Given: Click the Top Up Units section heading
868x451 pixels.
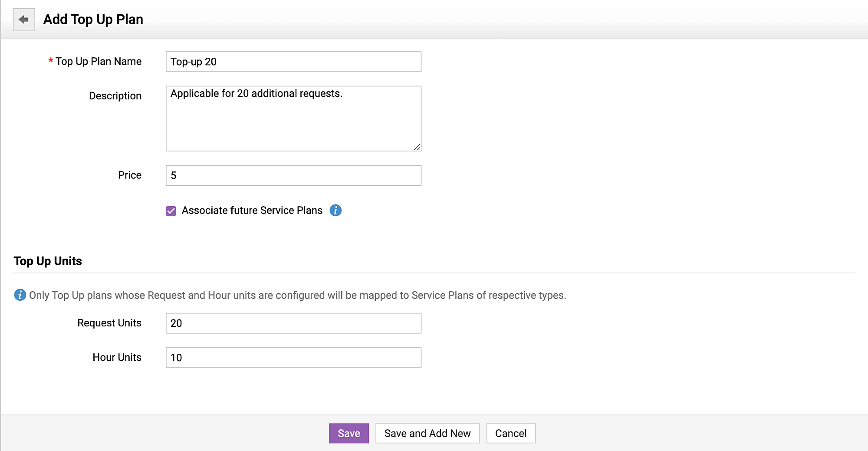Looking at the screenshot, I should 48,261.
